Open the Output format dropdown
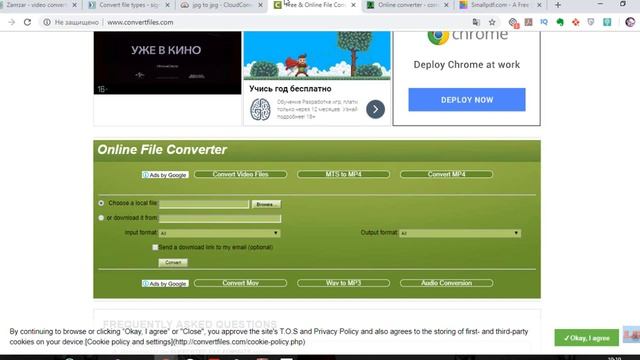640x360 pixels. point(460,233)
